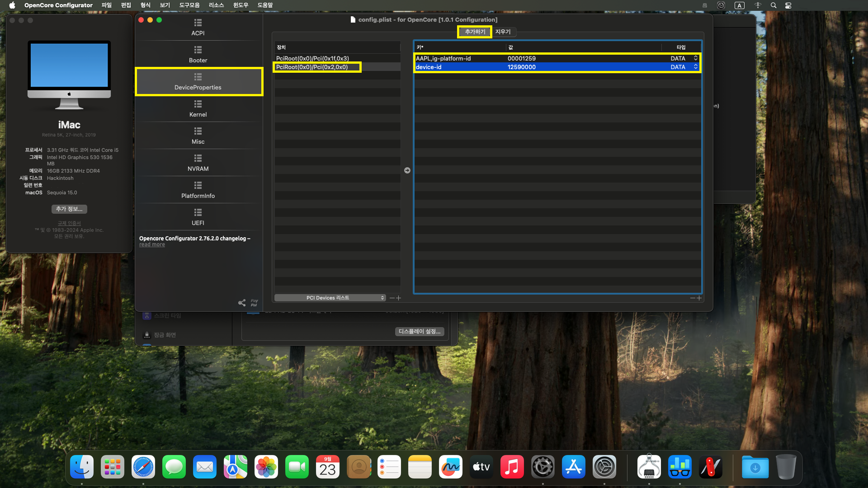The width and height of the screenshot is (868, 488).
Task: Switch to the 추가하기 tab
Action: point(475,32)
